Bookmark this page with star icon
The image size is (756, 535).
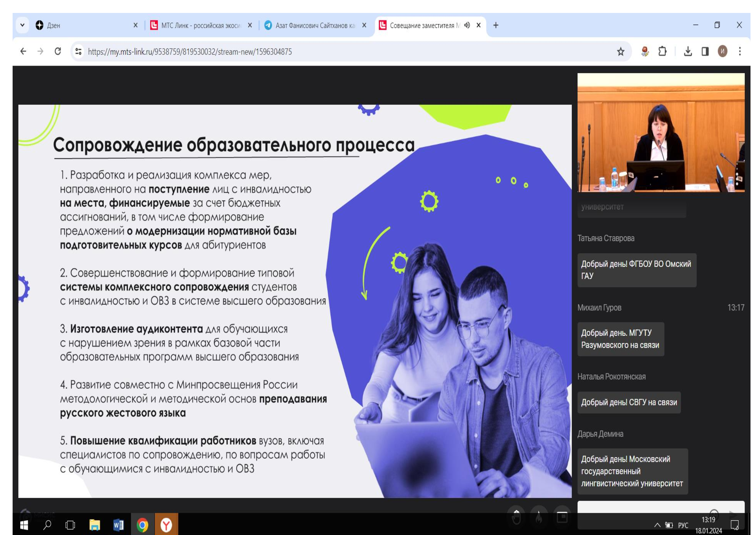coord(621,52)
